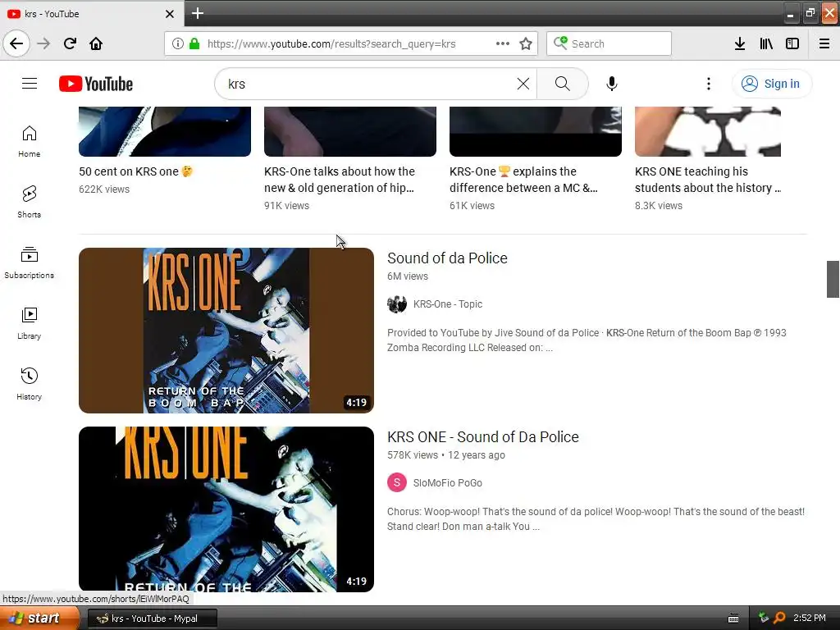Open Shorts in YouTube sidebar
The image size is (840, 630).
[x=29, y=202]
